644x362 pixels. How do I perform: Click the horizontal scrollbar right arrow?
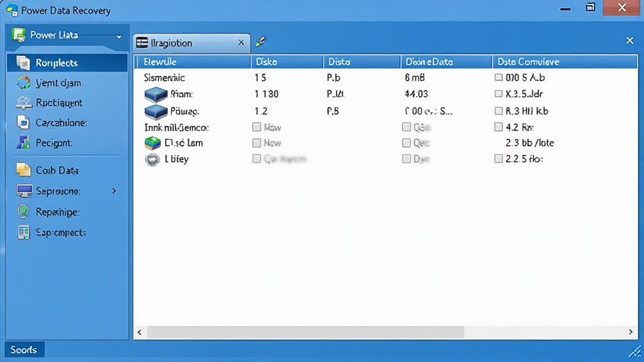(630, 332)
